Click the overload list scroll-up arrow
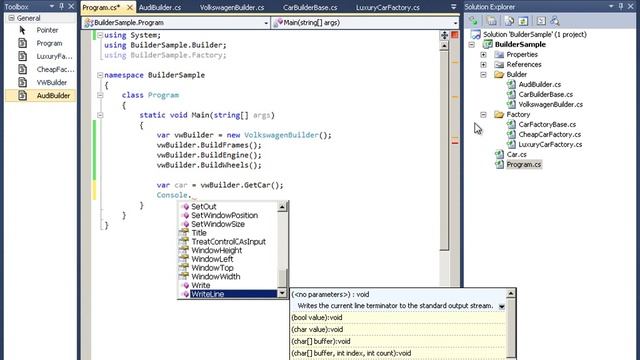 point(511,293)
